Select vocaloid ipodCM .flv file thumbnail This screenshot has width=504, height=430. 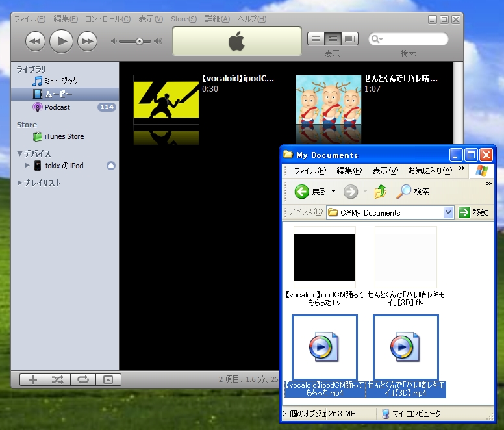point(325,257)
